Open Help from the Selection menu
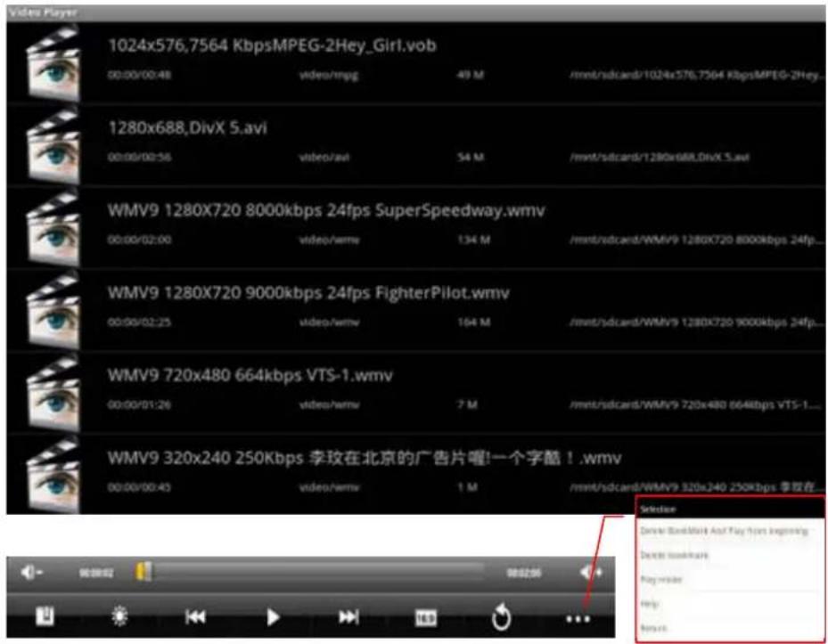 click(650, 603)
